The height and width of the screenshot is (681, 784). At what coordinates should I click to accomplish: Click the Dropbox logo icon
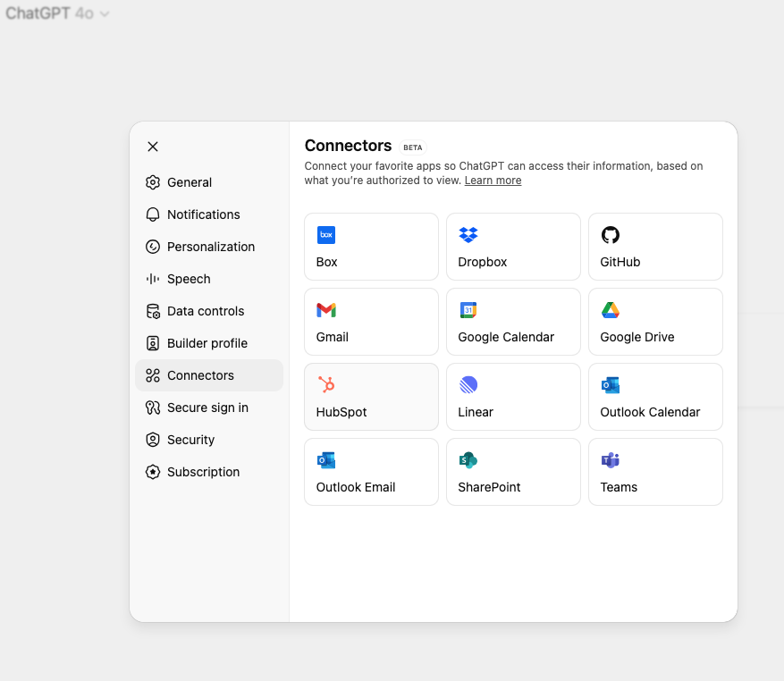pyautogui.click(x=468, y=235)
